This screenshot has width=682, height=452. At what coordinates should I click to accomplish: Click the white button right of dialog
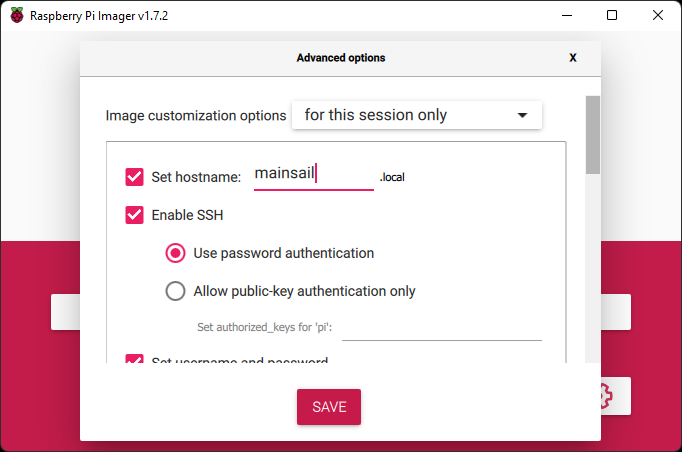[x=616, y=312]
